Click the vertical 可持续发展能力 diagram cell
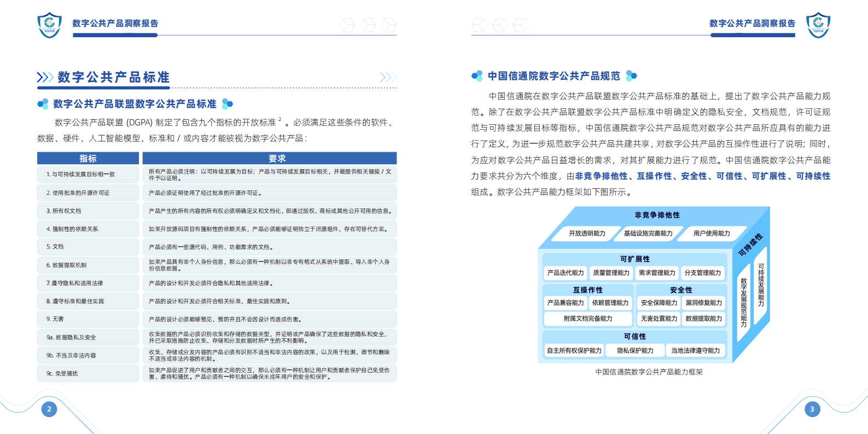 tap(761, 285)
